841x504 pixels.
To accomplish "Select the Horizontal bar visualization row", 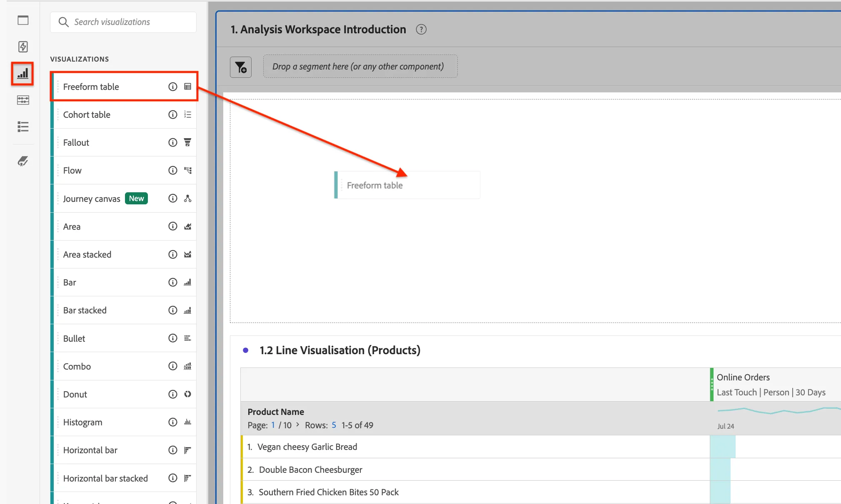I will (124, 450).
